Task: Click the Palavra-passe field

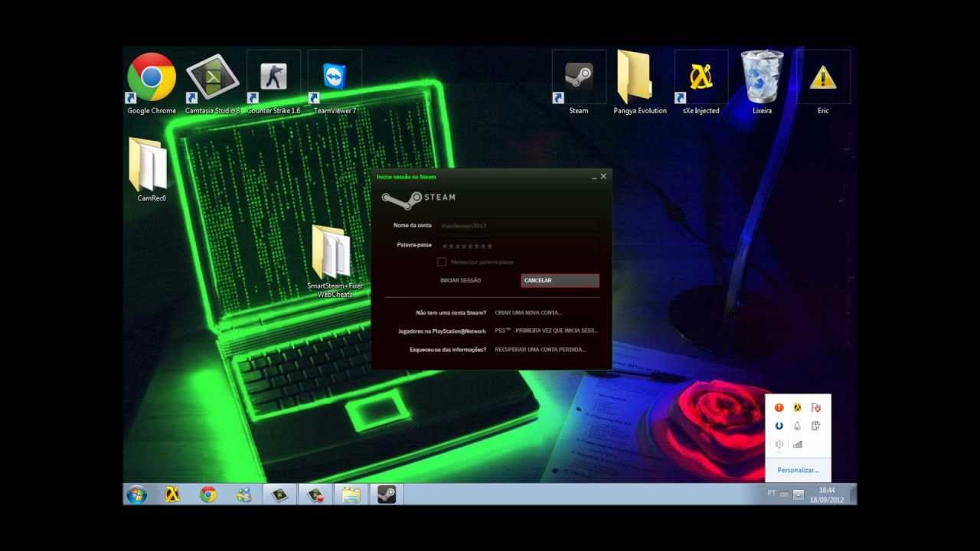Action: 518,246
